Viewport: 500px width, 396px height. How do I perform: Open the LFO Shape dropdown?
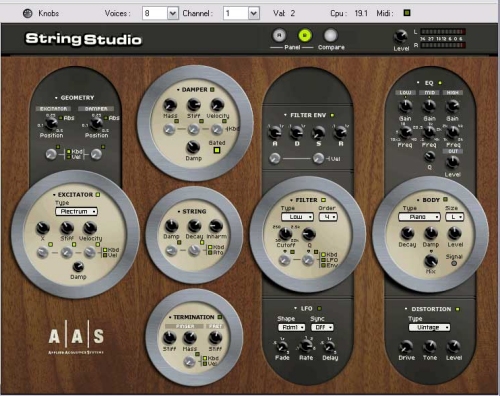(x=292, y=327)
